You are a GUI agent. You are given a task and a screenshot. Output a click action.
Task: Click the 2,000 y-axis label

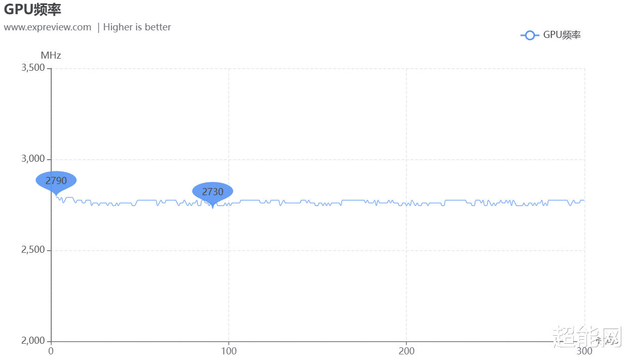pos(33,341)
